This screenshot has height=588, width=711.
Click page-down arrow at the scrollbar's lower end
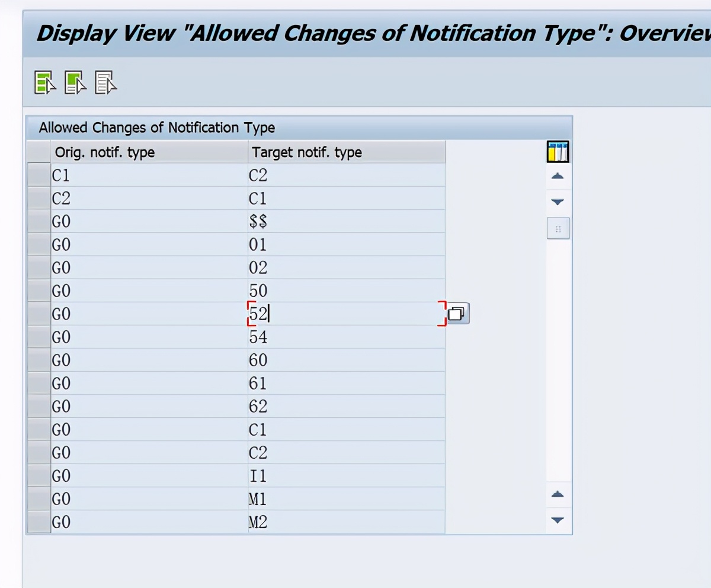click(558, 520)
